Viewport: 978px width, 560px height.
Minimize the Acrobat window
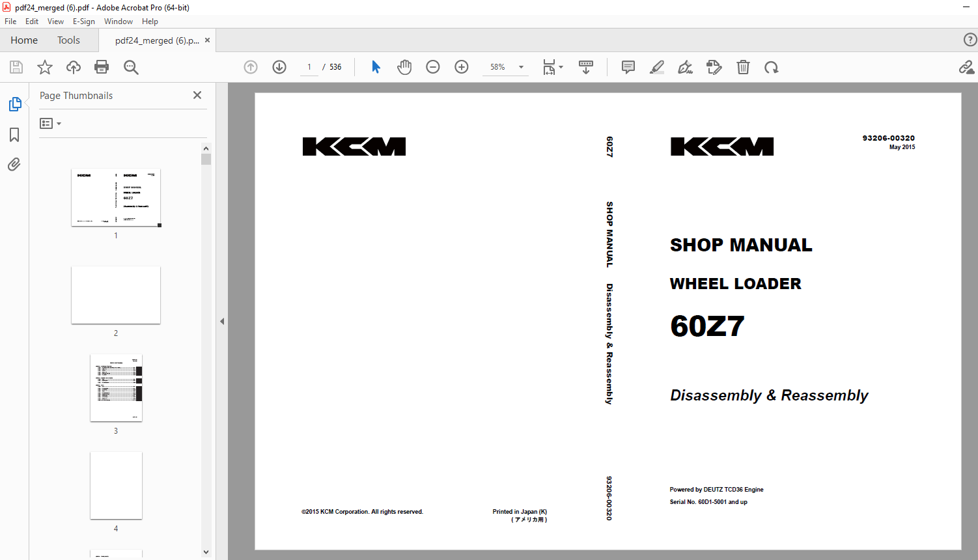pos(967,8)
